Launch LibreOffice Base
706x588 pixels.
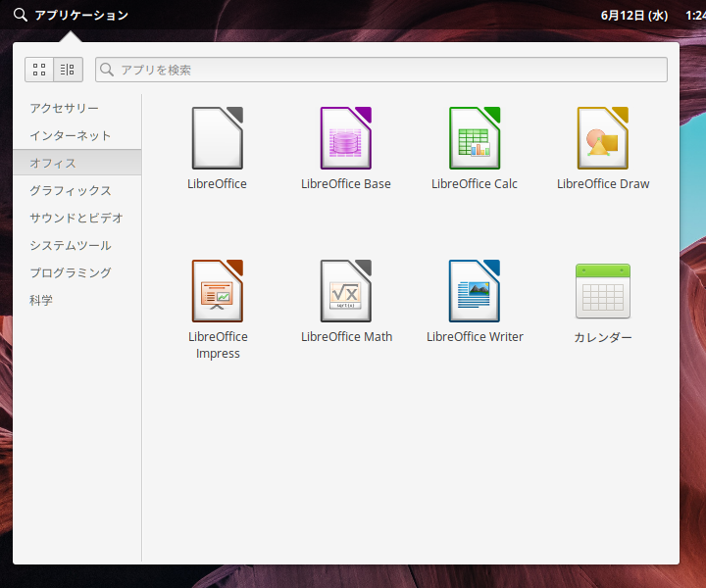point(346,148)
